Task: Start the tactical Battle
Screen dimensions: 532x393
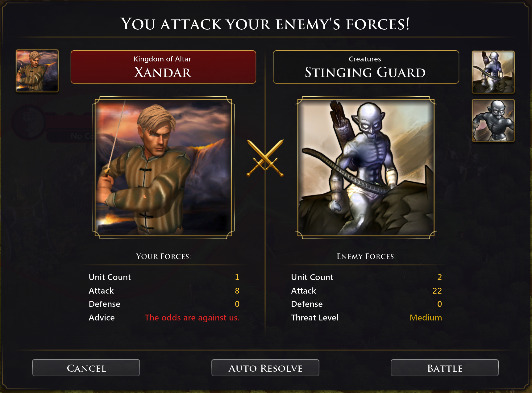Action: coord(445,368)
